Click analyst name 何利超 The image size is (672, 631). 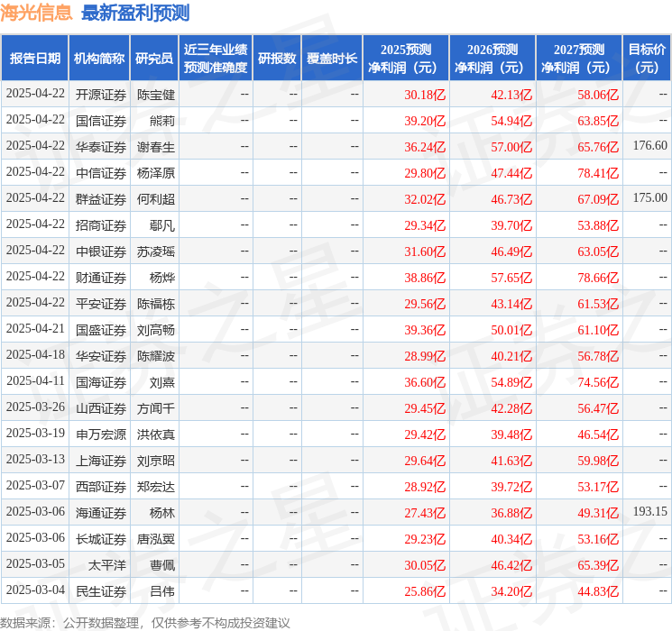155,199
